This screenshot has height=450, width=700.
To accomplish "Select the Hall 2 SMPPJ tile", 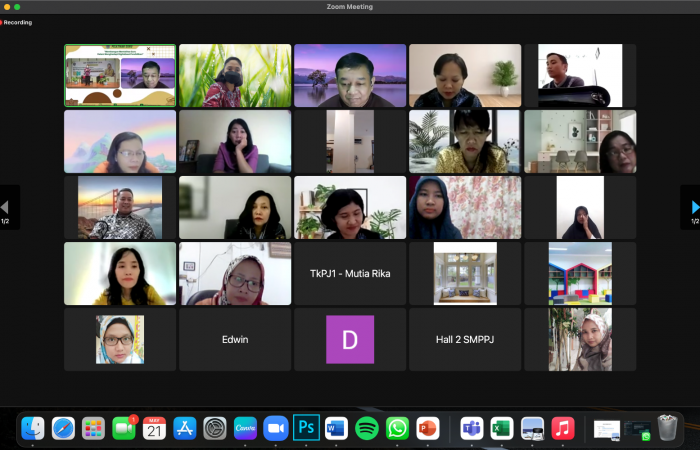I will coord(465,340).
